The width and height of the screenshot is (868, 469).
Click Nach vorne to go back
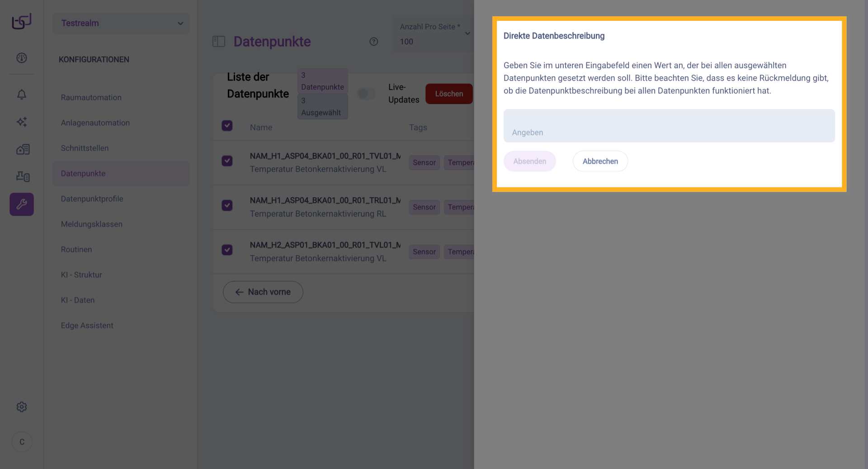263,292
